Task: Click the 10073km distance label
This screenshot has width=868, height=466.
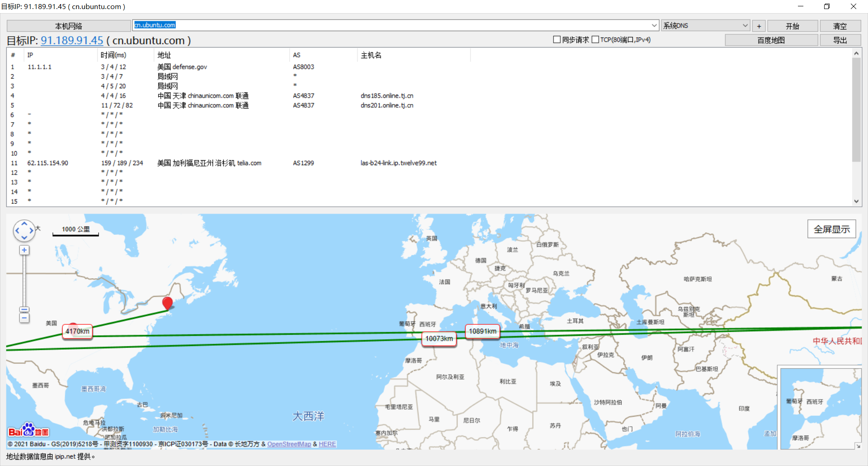Action: coord(439,338)
